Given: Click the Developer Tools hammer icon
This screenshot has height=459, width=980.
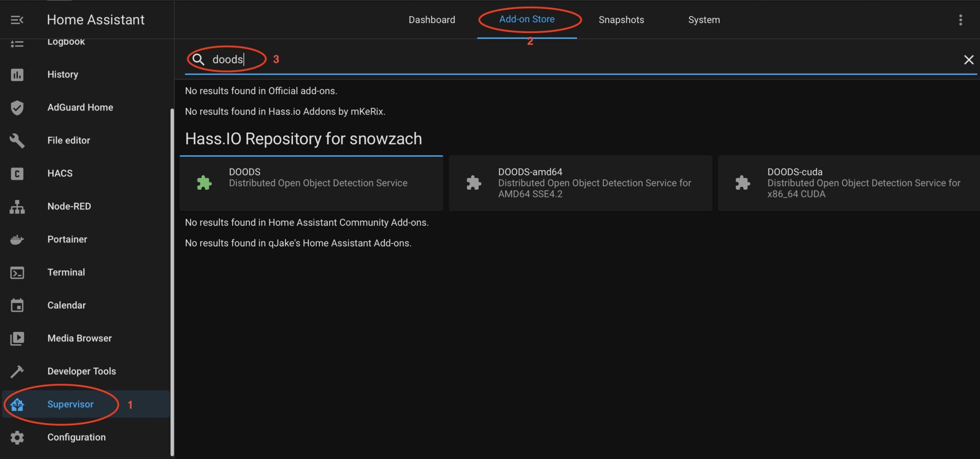Looking at the screenshot, I should click(17, 372).
